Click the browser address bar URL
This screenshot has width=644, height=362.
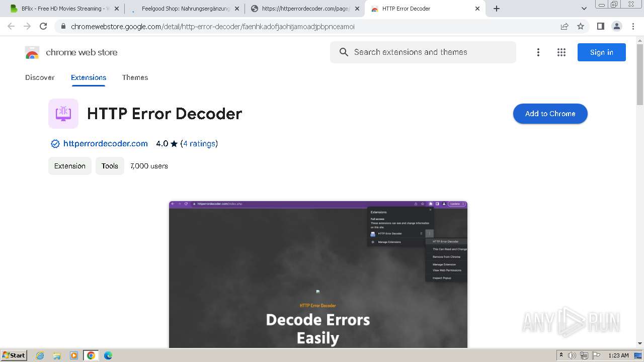click(213, 27)
